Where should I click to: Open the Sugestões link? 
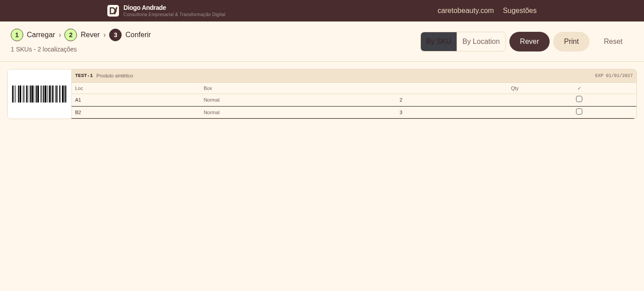(x=520, y=11)
